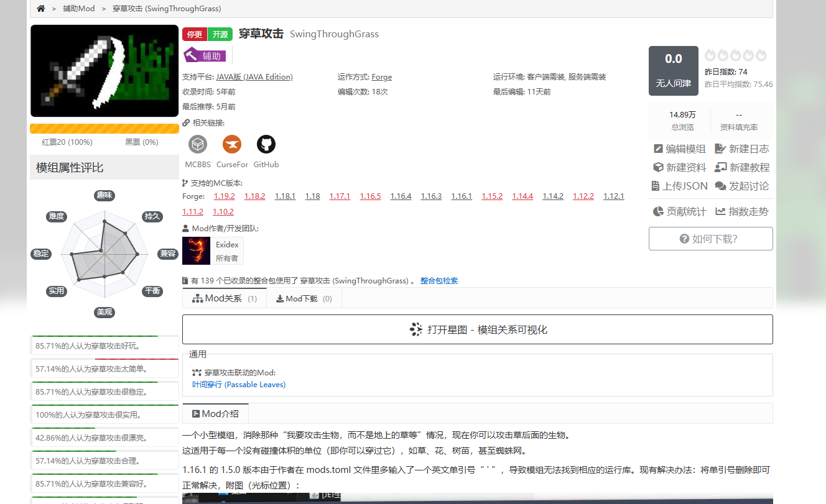Select MC version 1.14.4
826x504 pixels.
(522, 196)
